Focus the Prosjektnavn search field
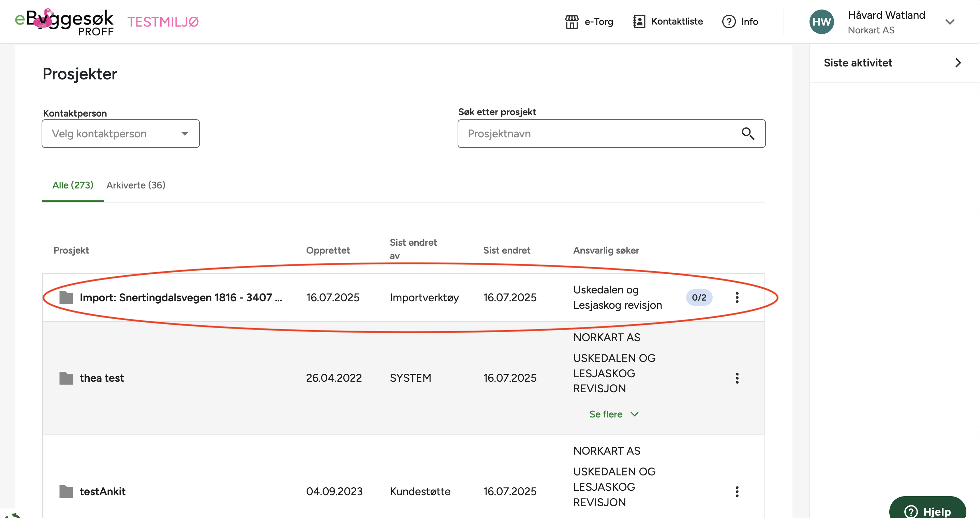 tap(597, 134)
